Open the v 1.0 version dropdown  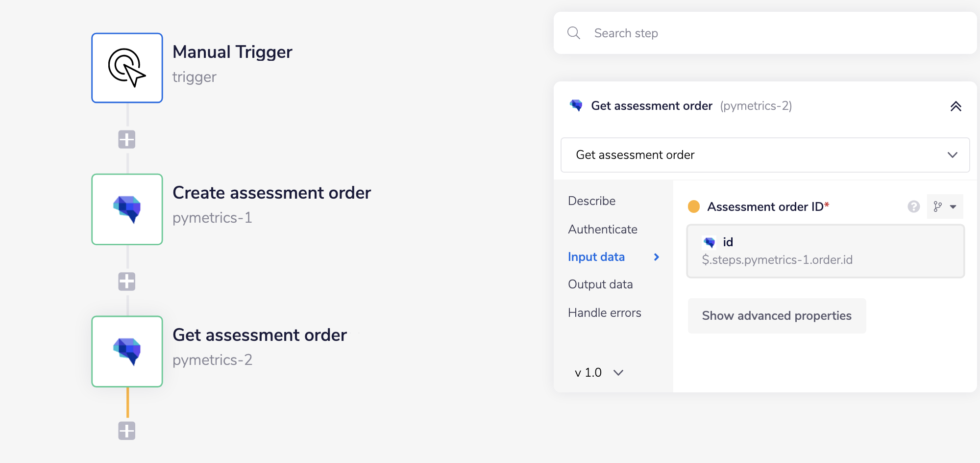pyautogui.click(x=599, y=373)
